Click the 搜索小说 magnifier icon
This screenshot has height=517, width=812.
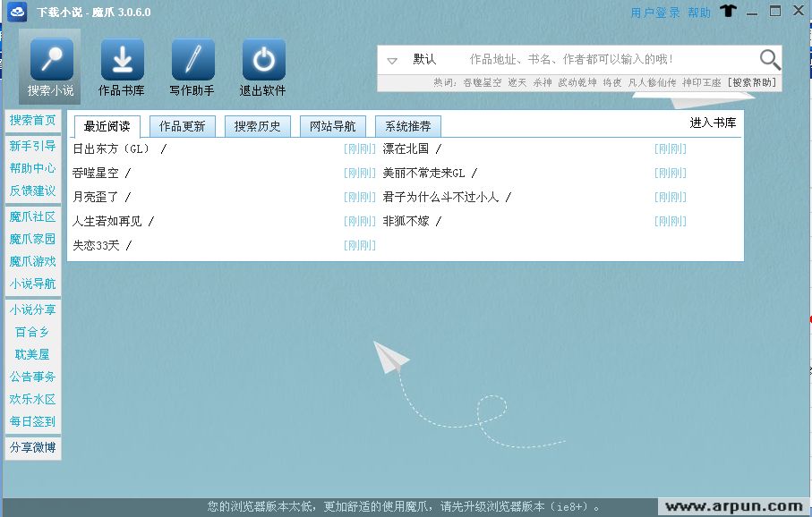[51, 60]
